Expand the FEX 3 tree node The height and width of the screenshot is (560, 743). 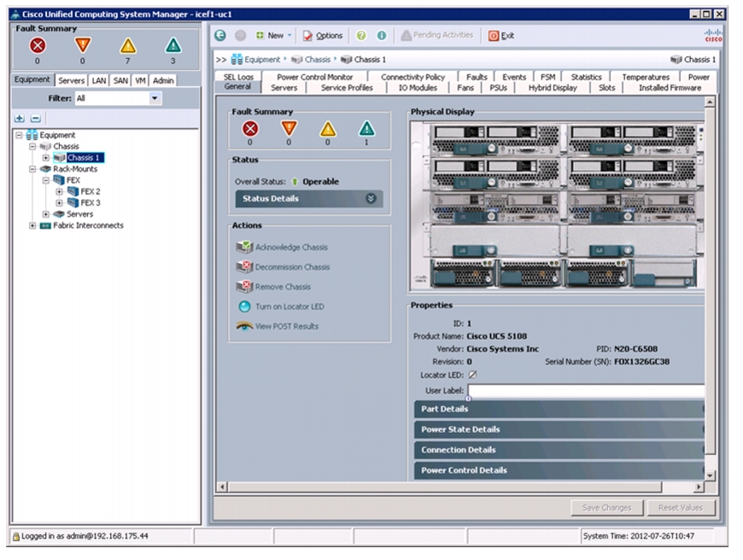click(x=59, y=203)
